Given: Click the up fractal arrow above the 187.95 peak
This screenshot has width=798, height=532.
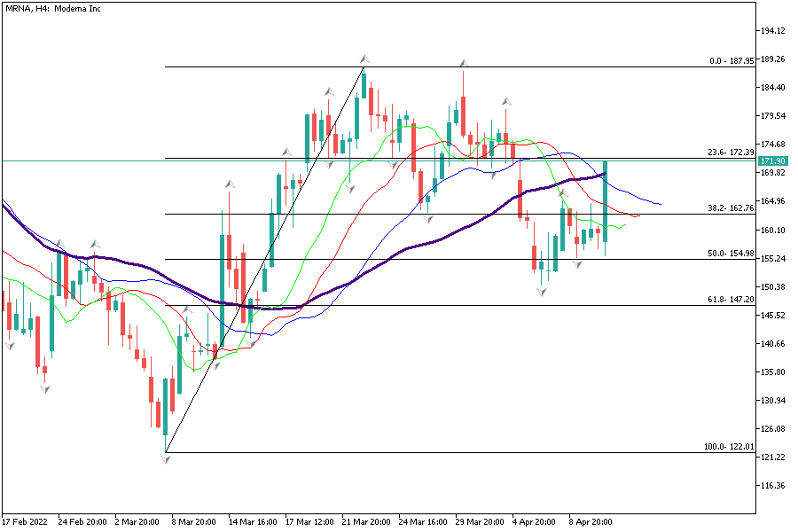Looking at the screenshot, I should point(364,59).
